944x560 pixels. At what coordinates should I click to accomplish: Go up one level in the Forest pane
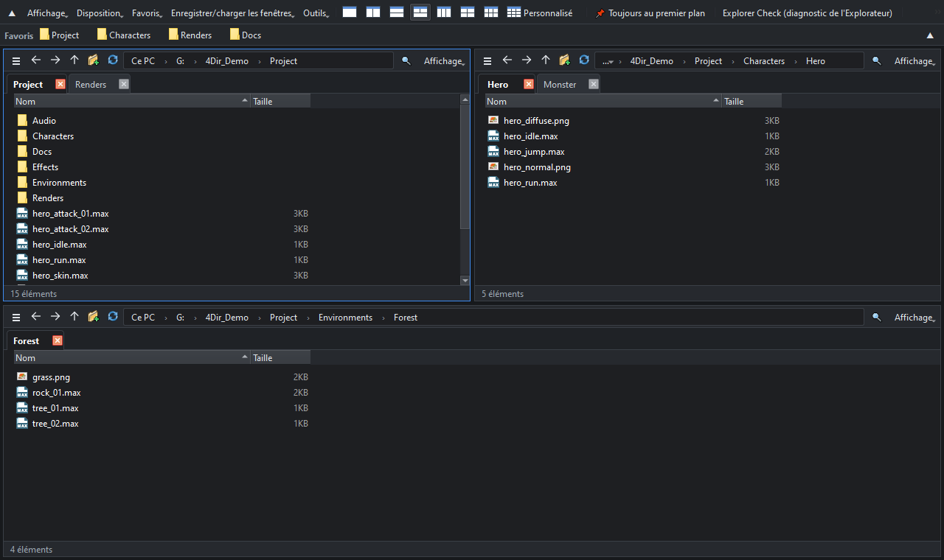[74, 317]
